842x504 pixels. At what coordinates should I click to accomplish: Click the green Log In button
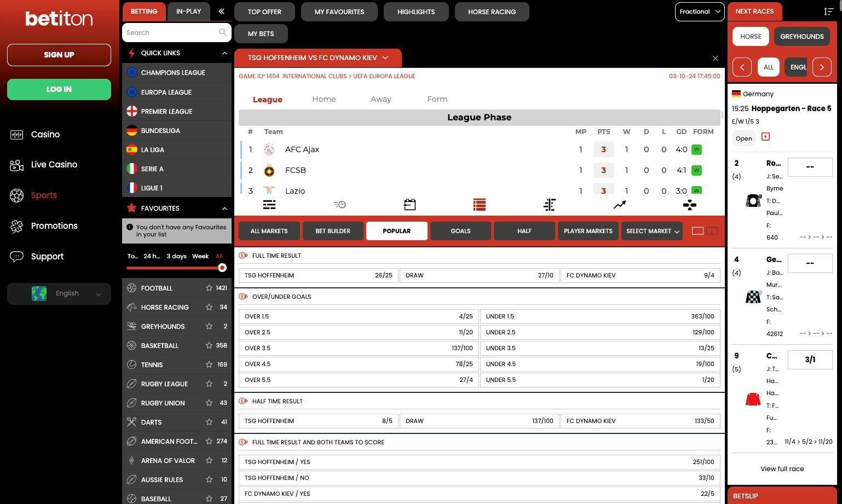[59, 89]
